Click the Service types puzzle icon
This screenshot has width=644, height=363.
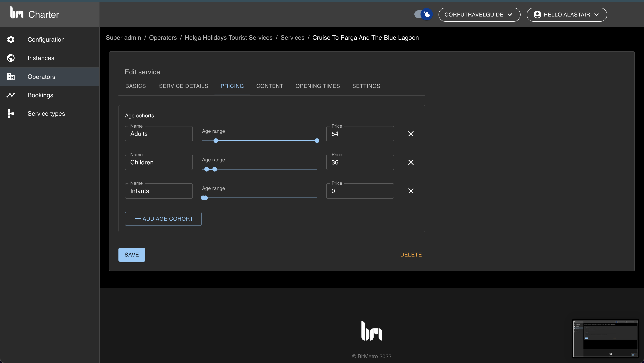click(11, 113)
